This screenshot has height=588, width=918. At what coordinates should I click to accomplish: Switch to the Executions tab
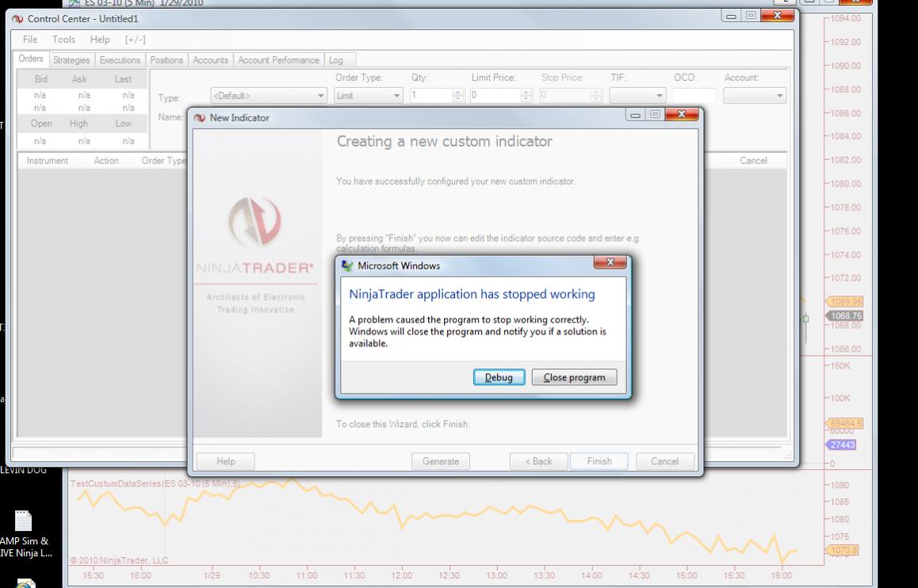[120, 59]
